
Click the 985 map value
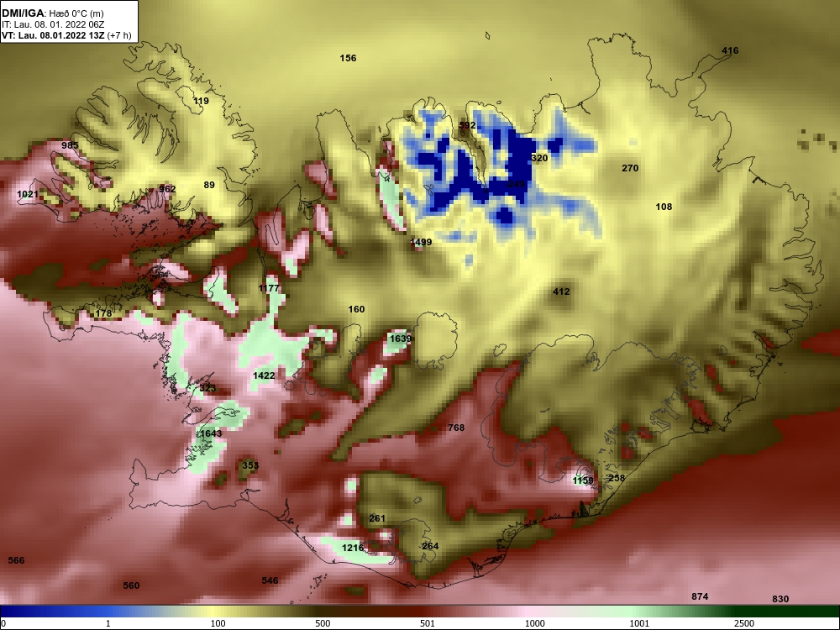point(70,145)
